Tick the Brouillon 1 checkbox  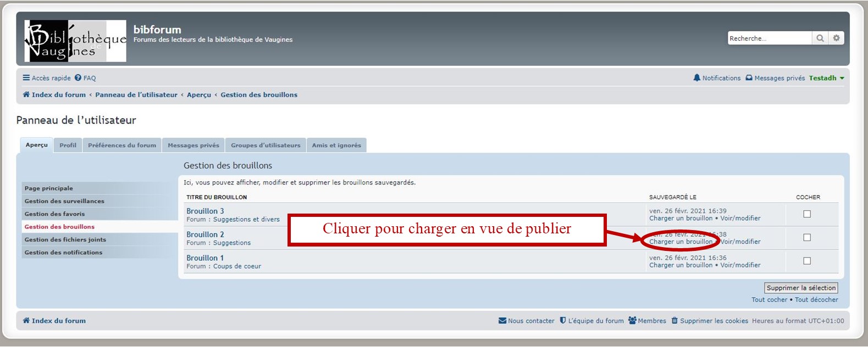pyautogui.click(x=807, y=261)
